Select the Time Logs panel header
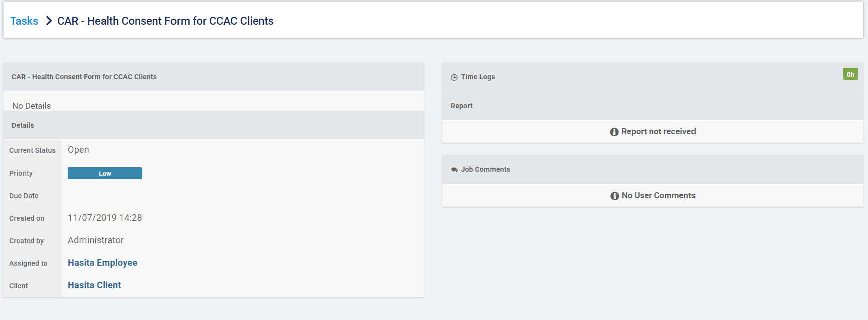The width and height of the screenshot is (868, 320). point(478,77)
